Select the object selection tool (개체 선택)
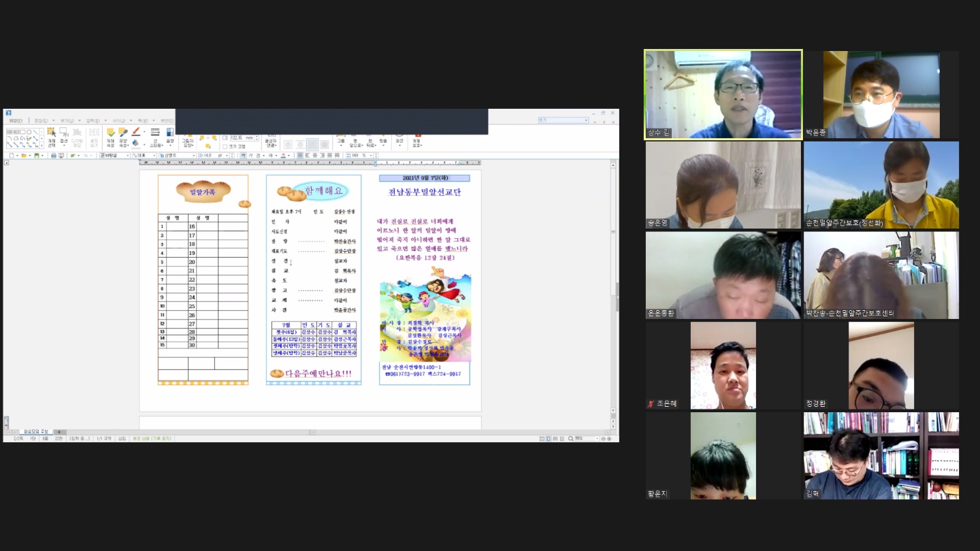The image size is (980, 551). pyautogui.click(x=52, y=136)
